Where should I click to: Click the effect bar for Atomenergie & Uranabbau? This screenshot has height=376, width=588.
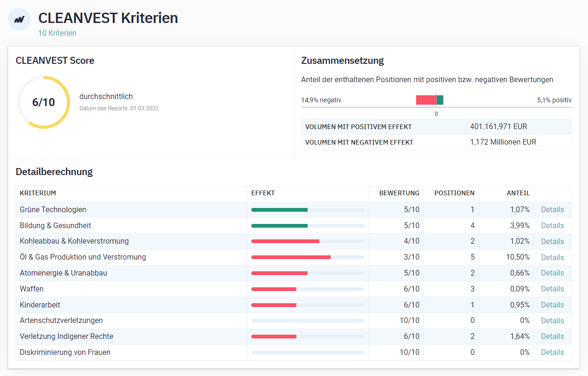(279, 273)
